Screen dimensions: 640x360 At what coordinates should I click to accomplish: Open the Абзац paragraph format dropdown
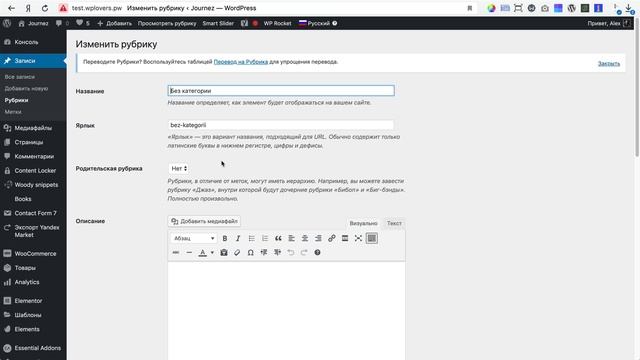[194, 238]
